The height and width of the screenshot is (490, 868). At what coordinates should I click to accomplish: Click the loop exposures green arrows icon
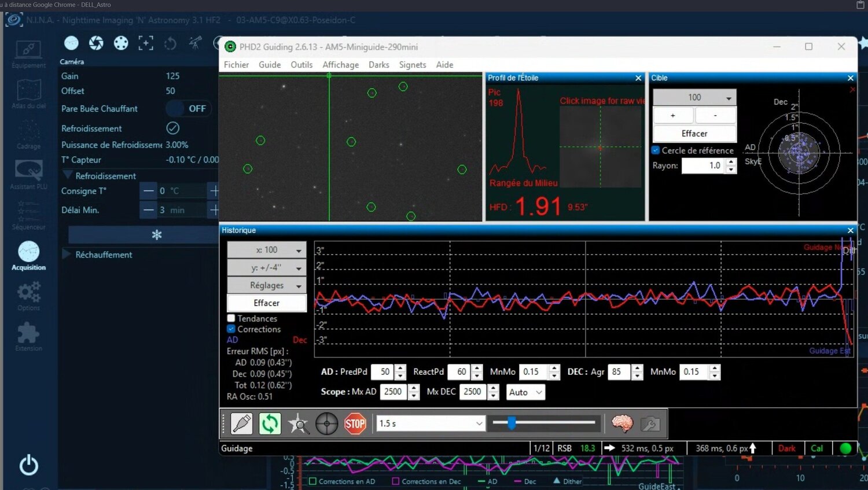coord(270,423)
